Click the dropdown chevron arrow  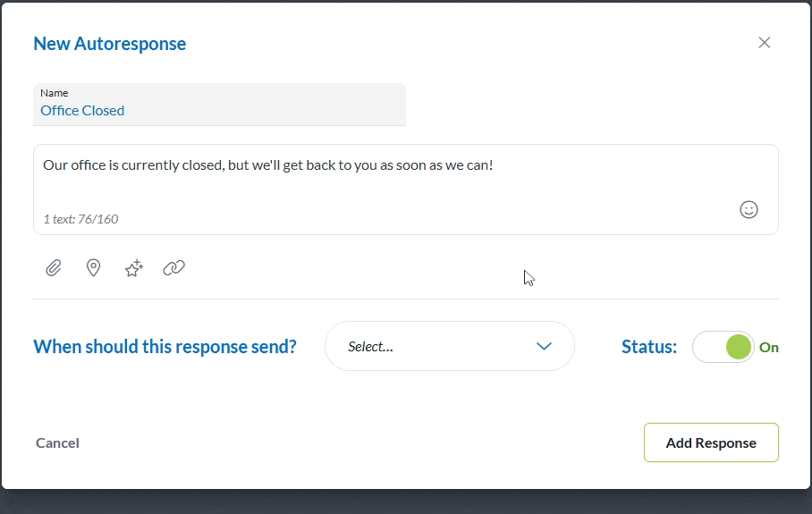pos(544,346)
